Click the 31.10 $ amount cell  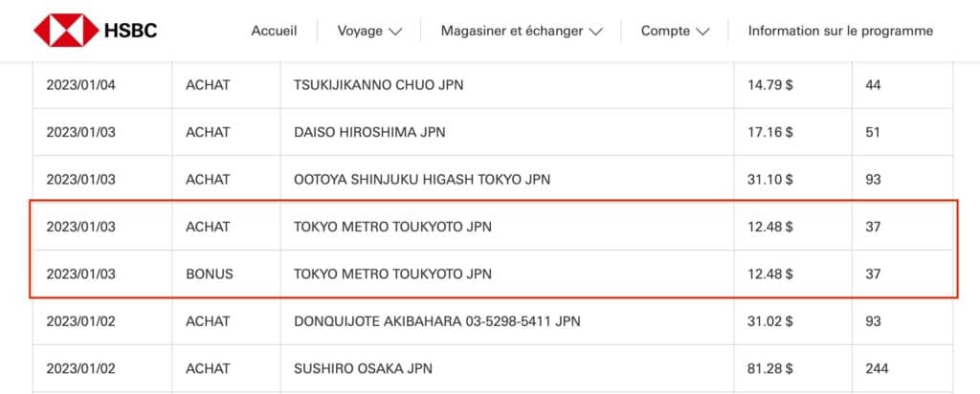point(769,179)
